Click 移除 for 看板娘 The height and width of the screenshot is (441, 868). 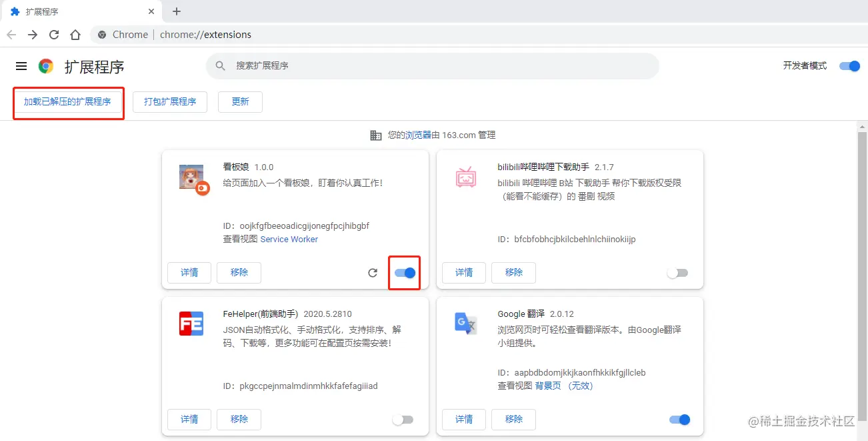click(x=239, y=273)
